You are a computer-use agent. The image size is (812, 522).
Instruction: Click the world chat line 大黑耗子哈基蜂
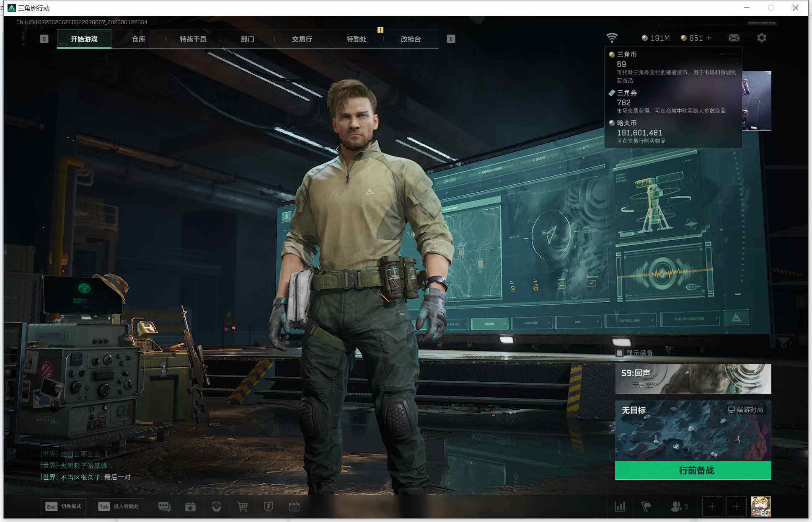coord(77,465)
